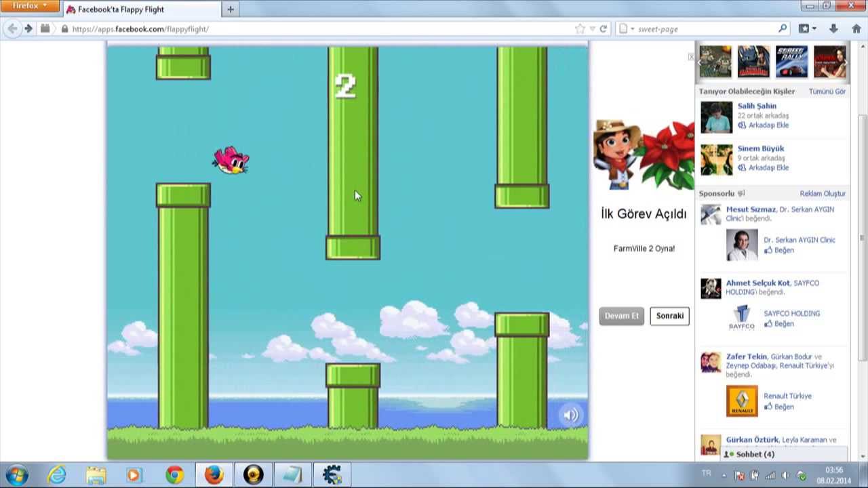868x488 pixels.
Task: Open Zafer Tekin's profile link
Action: 746,357
